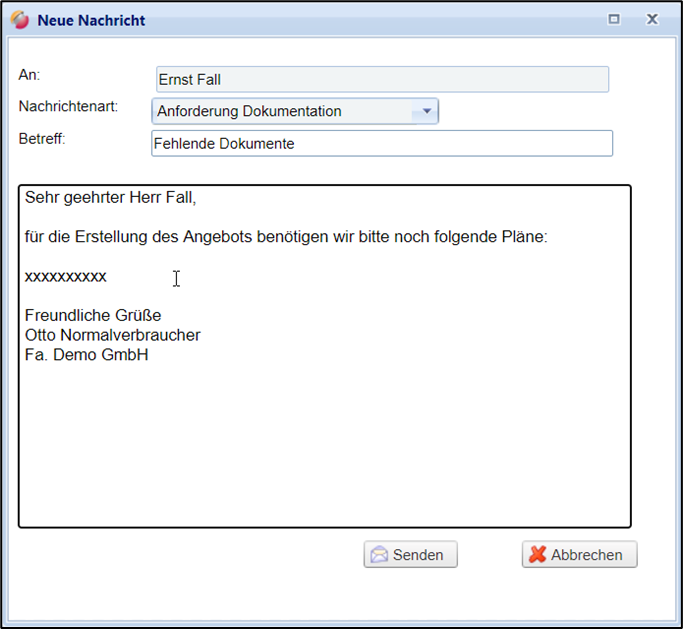The height and width of the screenshot is (629, 683).
Task: Click the Sehr geehrter Herr Fall line
Action: click(111, 198)
